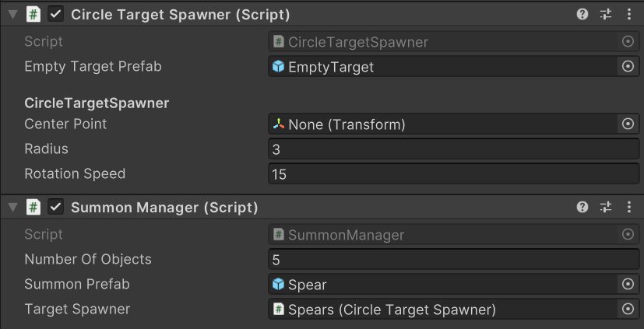Click the Summon Manager (Script) header title
This screenshot has height=329, width=644.
(x=164, y=208)
